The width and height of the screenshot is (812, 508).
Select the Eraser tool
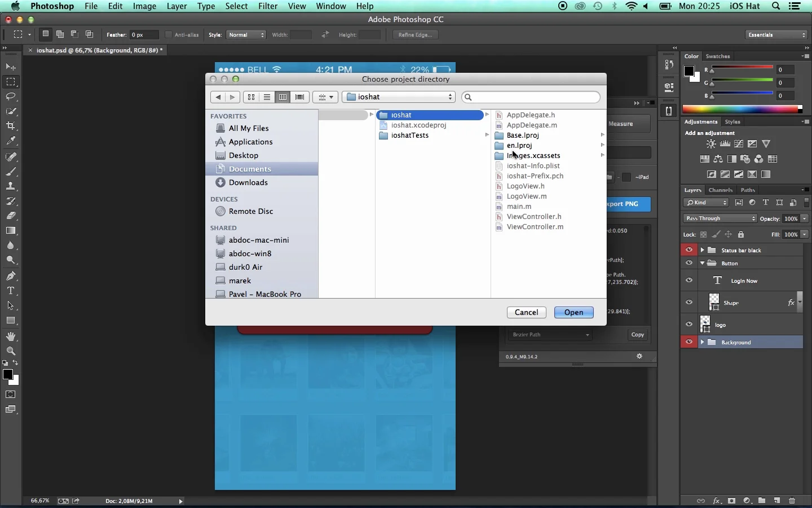coord(11,216)
